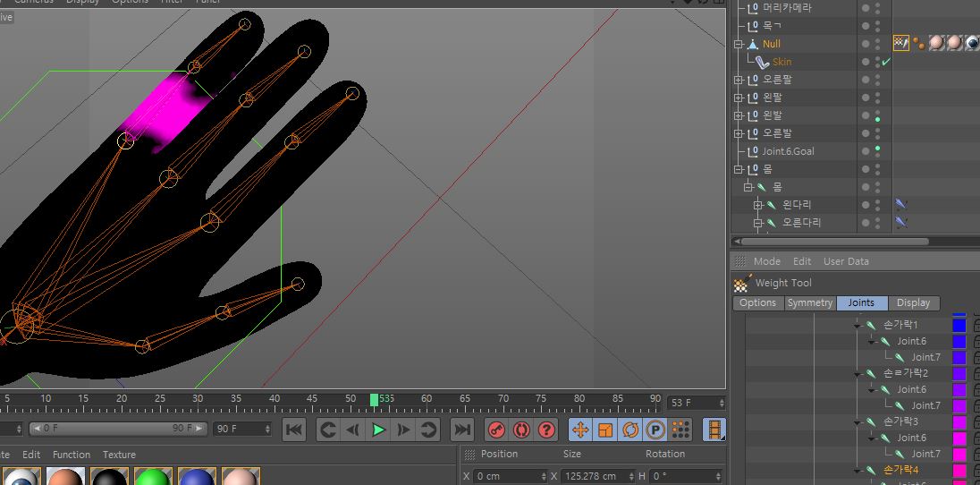Toggle the visibility dots for the Null object
980x485 pixels.
[877, 43]
